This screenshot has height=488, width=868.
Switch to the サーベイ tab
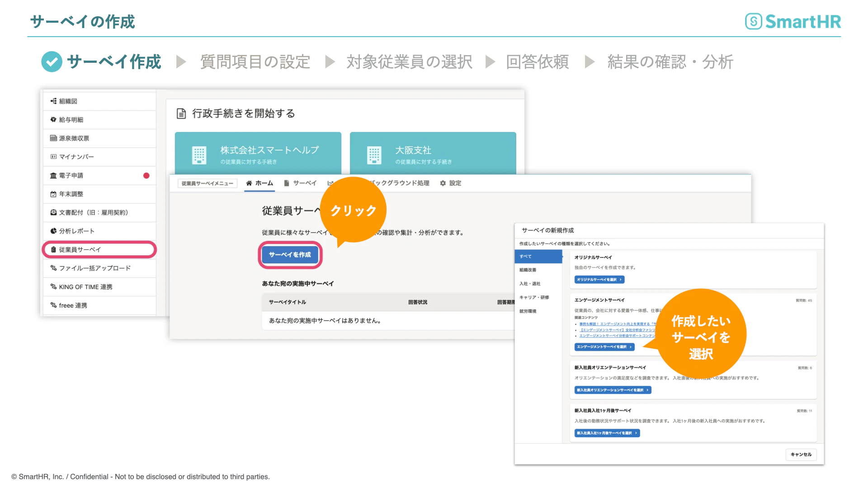(x=300, y=183)
